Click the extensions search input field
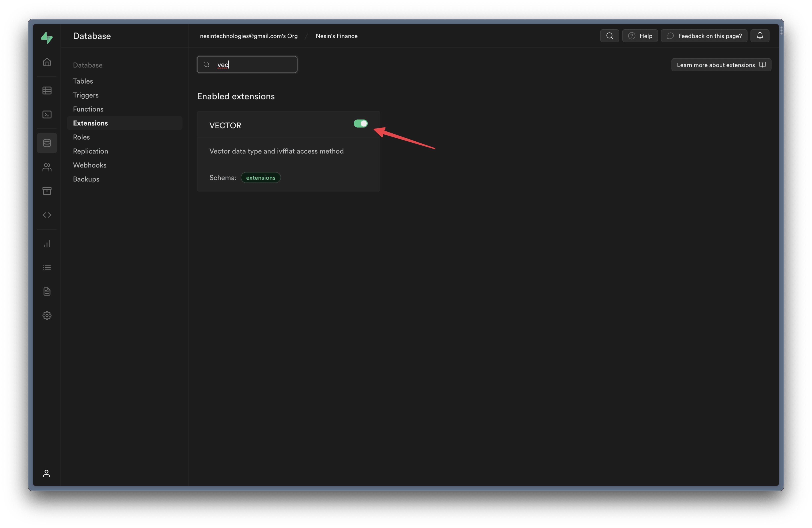 coord(252,64)
